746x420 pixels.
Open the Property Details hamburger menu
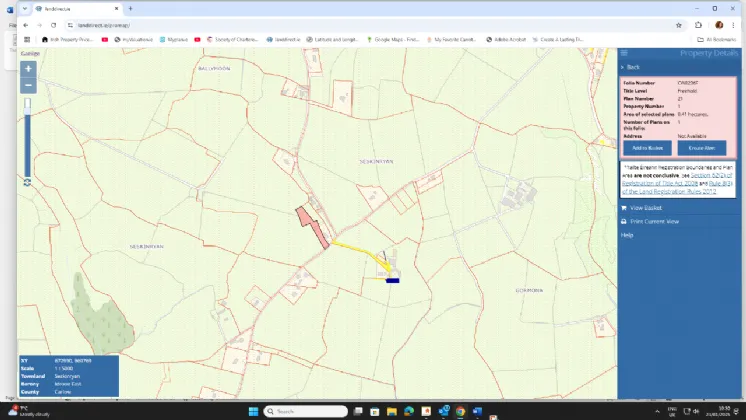(625, 52)
